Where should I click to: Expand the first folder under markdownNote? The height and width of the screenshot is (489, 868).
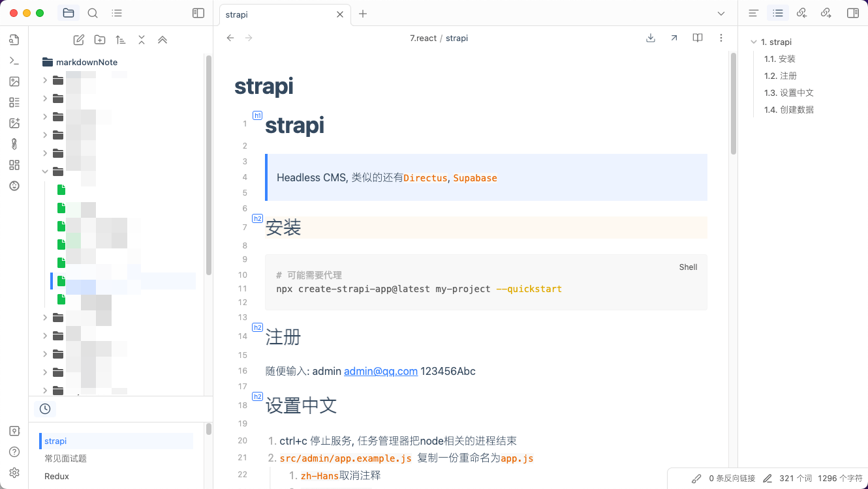click(45, 80)
